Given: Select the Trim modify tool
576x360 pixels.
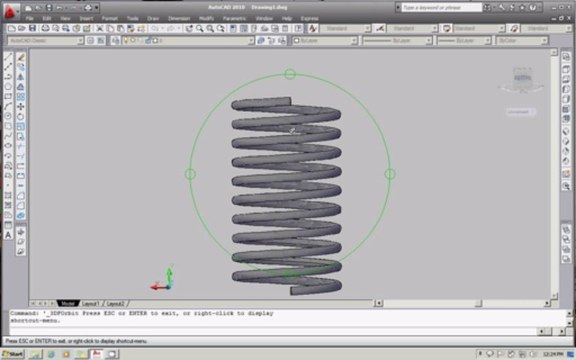Looking at the screenshot, I should 21,146.
